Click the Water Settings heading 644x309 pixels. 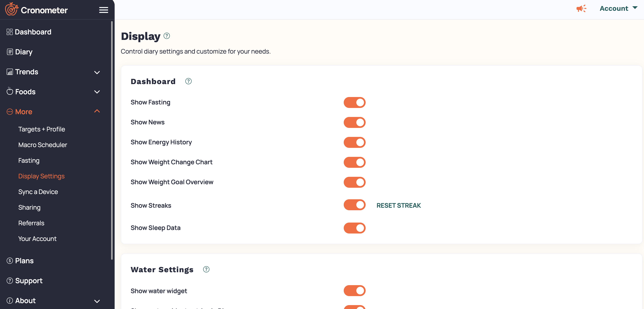162,269
